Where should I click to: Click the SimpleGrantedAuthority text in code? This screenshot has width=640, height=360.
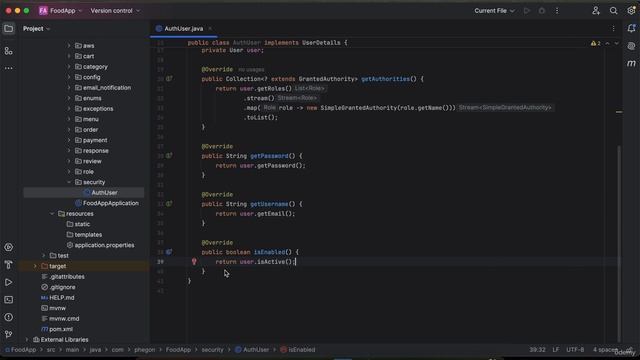click(358, 108)
